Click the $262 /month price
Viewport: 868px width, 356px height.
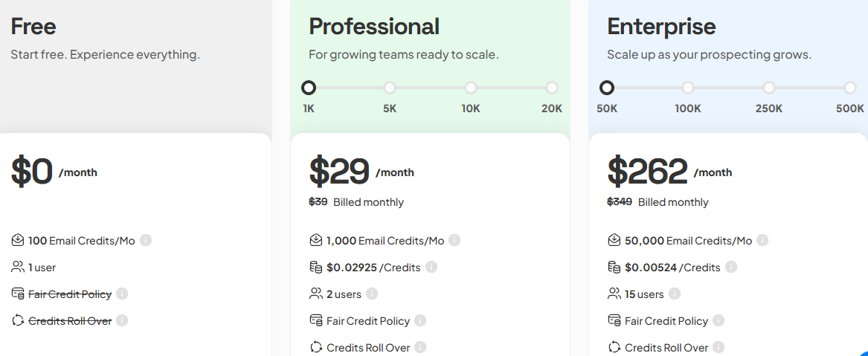coord(670,172)
